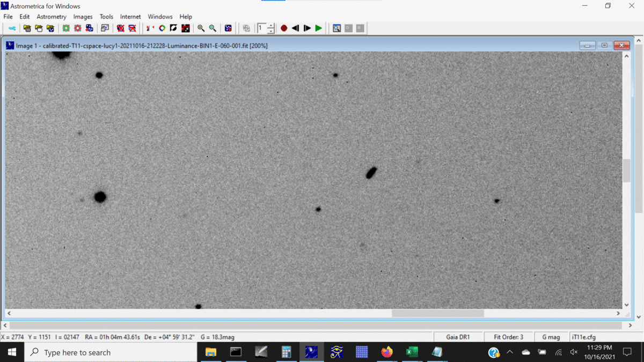Step to the previous blink frame
Viewport: 644px width, 362px height.
point(295,28)
